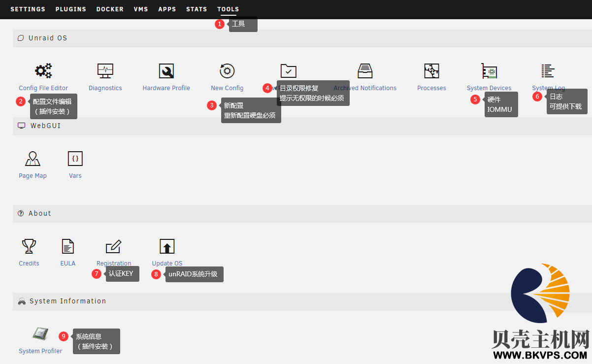Click the WebGUI section header

pyautogui.click(x=302, y=126)
